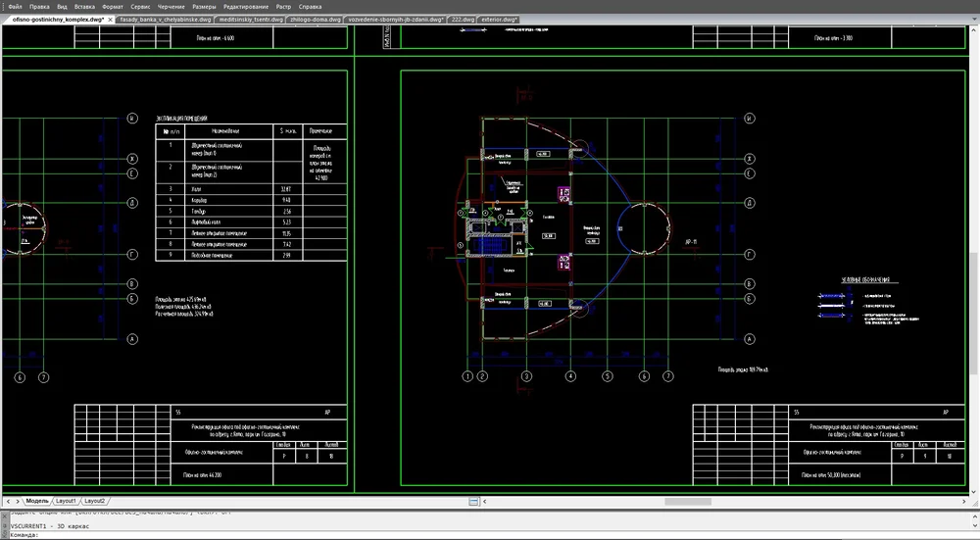Activate the 222.dwg drawing tab

coord(464,20)
